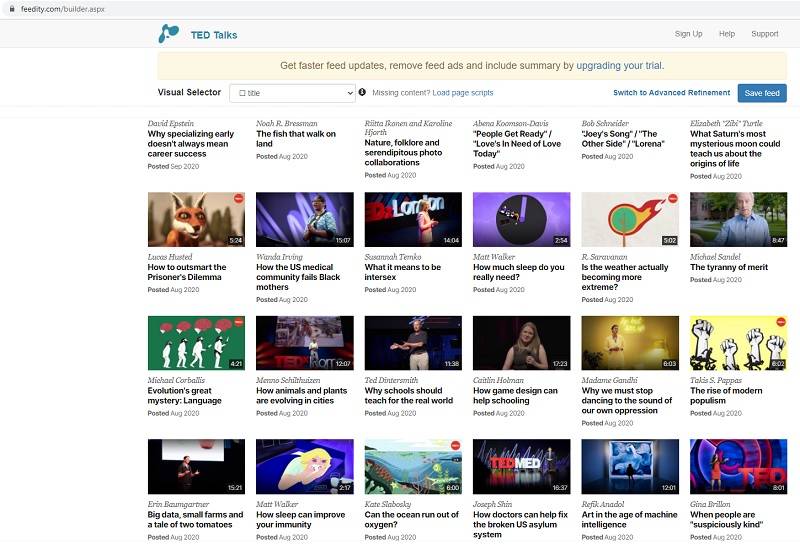Click red badge on Prisoner's Dilemma thumbnail
This screenshot has width=800, height=550.
237,199
